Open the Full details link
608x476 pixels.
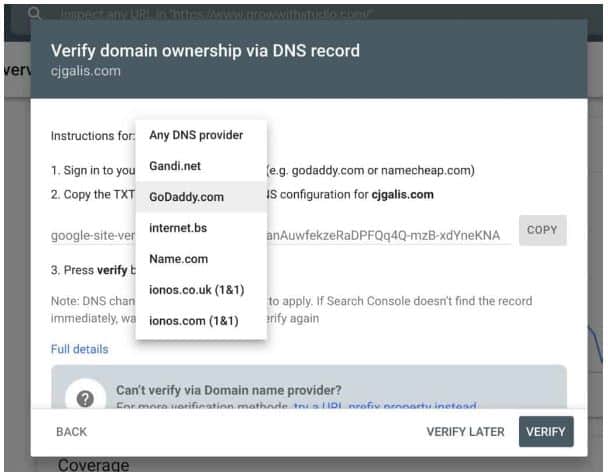[79, 349]
